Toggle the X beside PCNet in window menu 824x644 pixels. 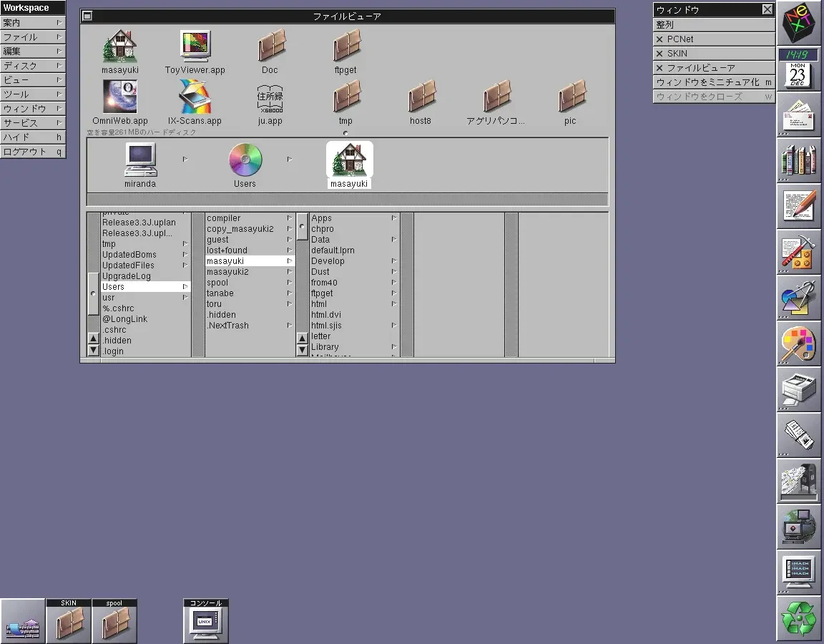click(x=659, y=39)
